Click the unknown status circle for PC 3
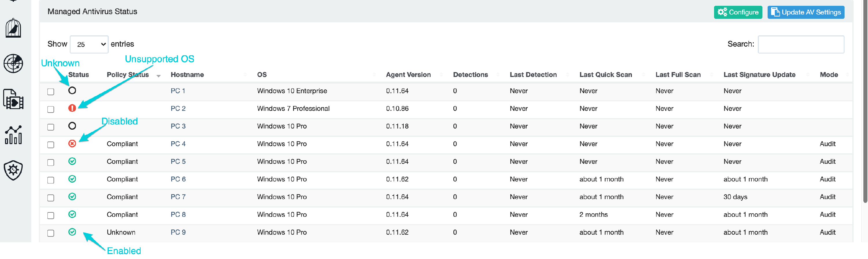Image resolution: width=868 pixels, height=259 pixels. (x=72, y=126)
